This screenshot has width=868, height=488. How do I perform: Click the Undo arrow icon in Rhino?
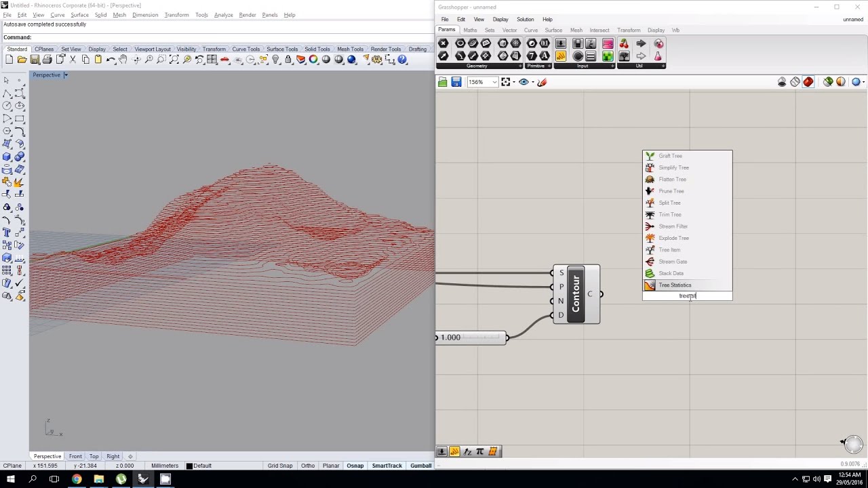pos(111,60)
